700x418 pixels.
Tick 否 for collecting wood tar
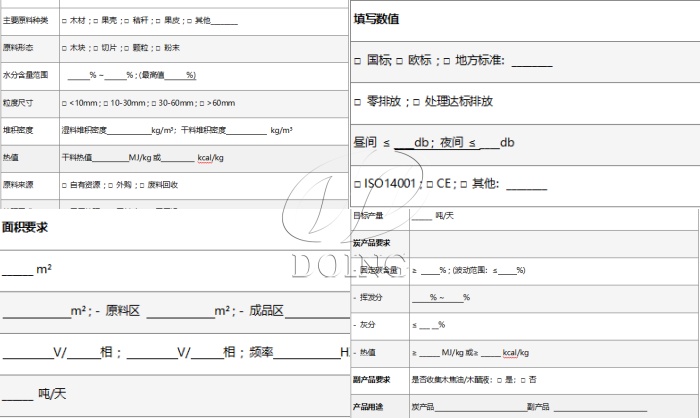click(523, 380)
